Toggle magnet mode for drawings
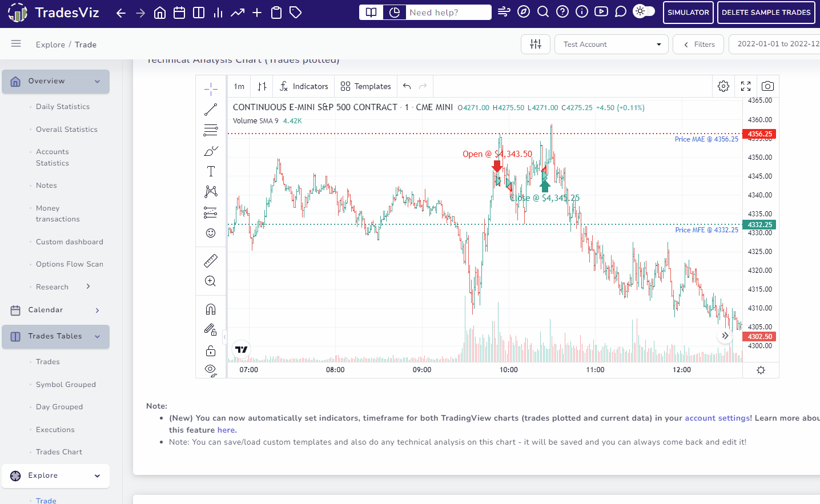 [x=211, y=309]
